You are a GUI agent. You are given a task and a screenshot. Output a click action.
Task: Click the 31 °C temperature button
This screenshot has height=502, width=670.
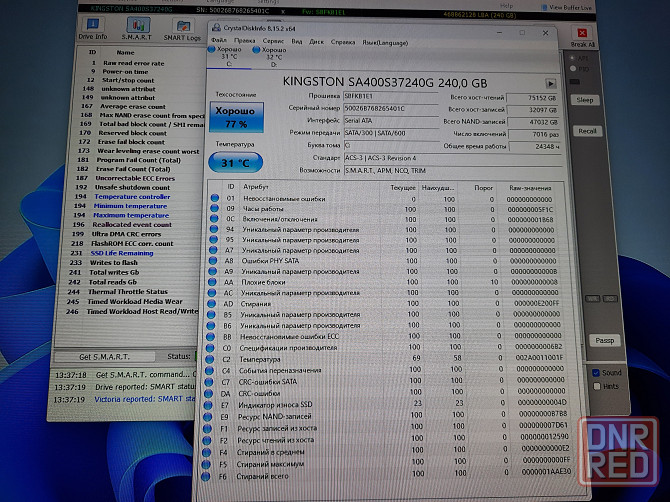(235, 163)
